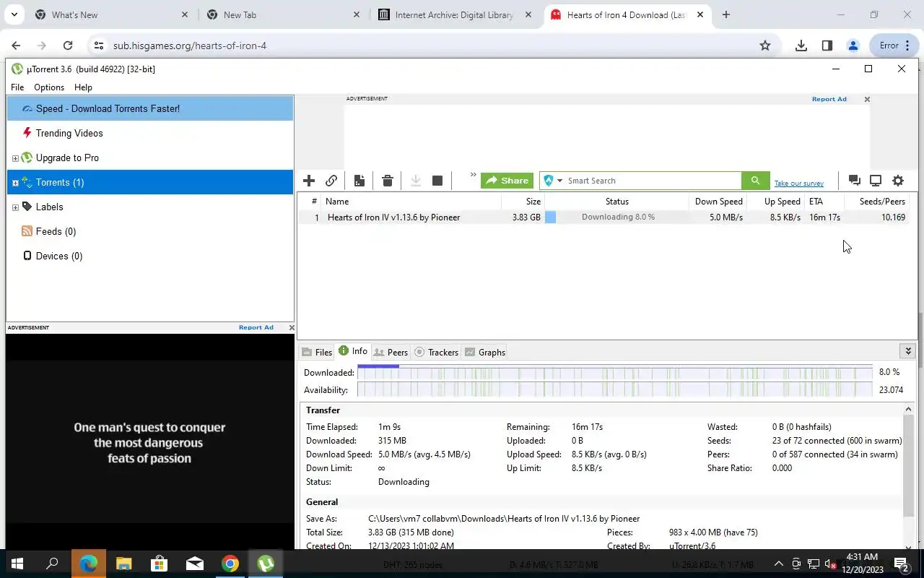Expand the Labels tree node
924x578 pixels.
(x=15, y=207)
